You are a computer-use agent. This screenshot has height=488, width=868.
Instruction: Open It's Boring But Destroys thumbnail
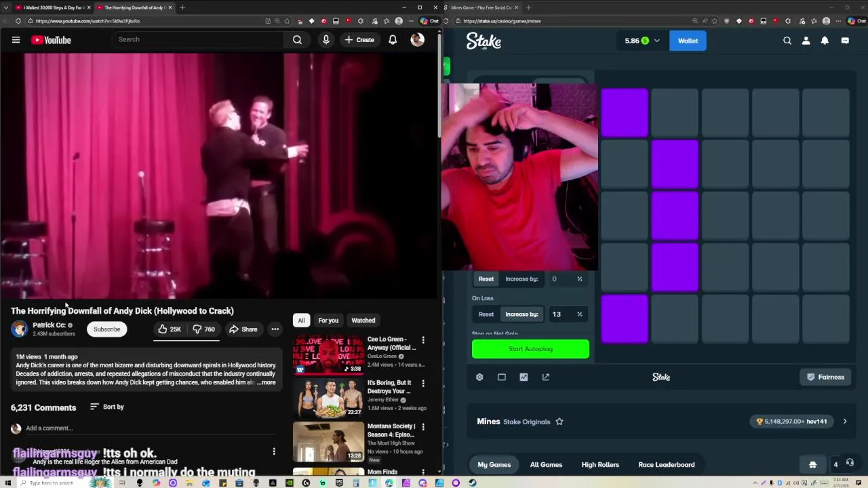(328, 398)
